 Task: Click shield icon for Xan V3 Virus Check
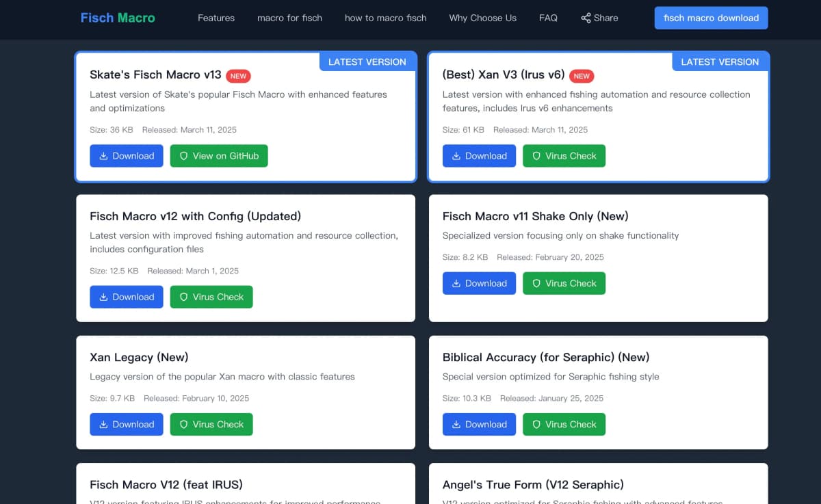click(x=536, y=156)
